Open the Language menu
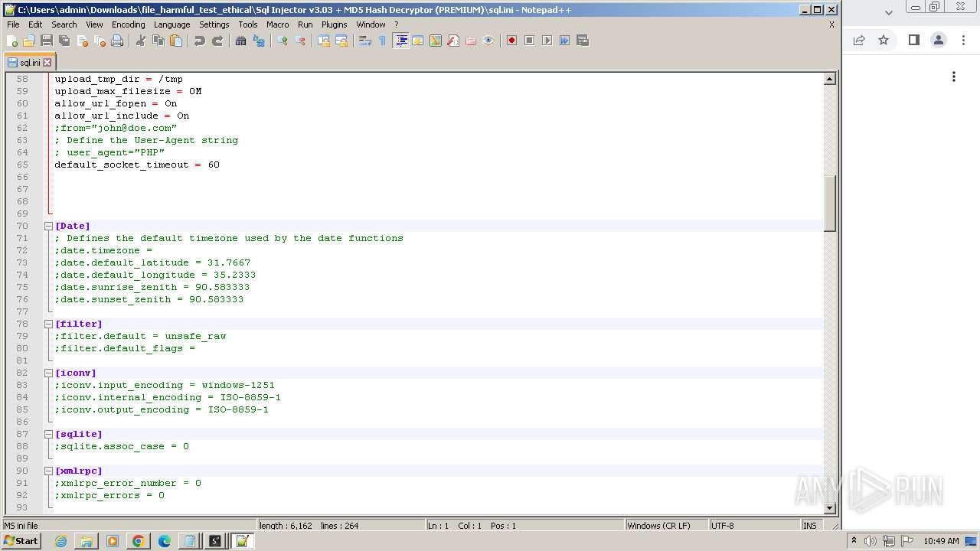Viewport: 980px width, 551px height. tap(171, 24)
